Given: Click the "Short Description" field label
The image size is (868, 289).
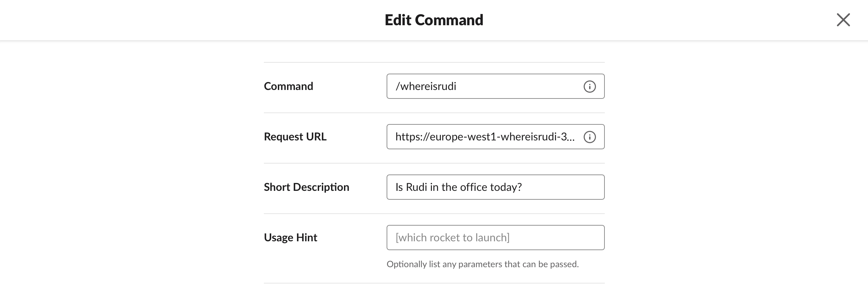Looking at the screenshot, I should pos(306,187).
